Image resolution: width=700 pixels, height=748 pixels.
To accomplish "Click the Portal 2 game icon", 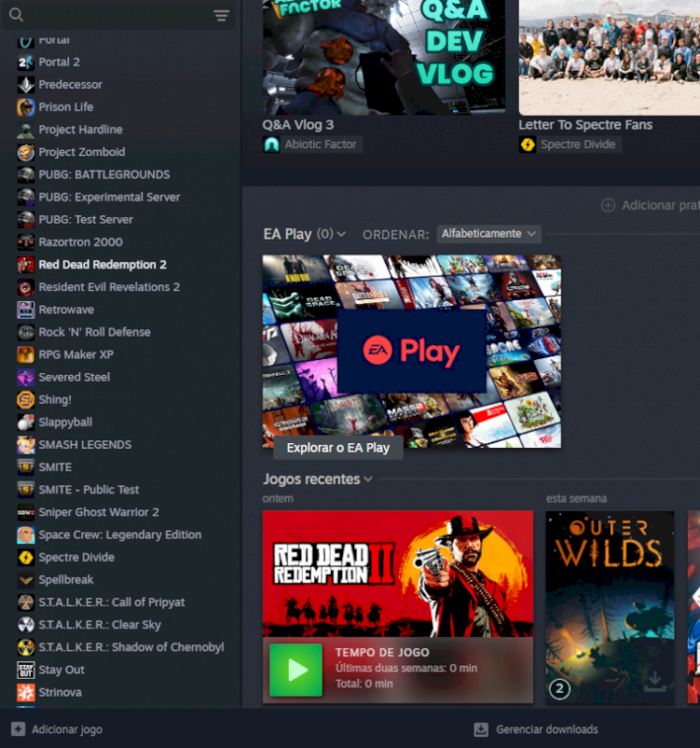I will [26, 62].
